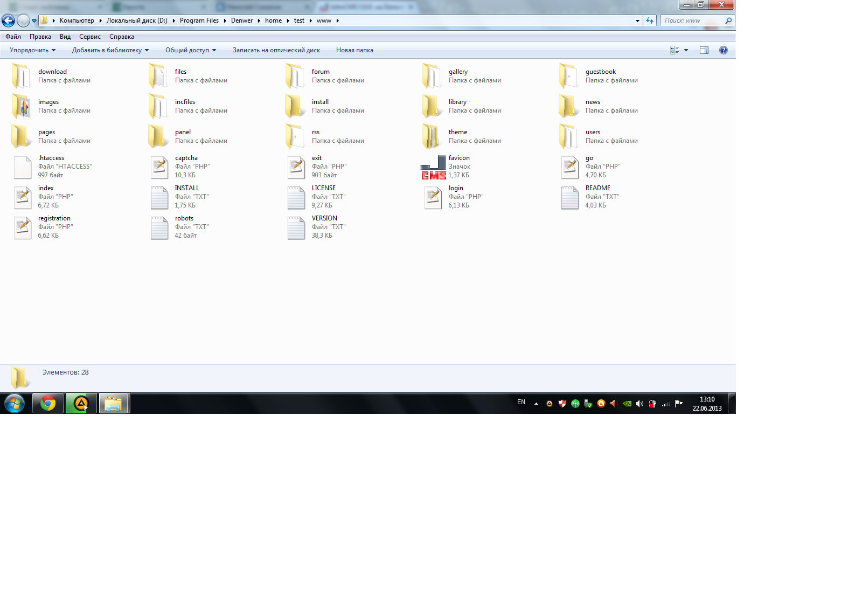Select the captcha PHP file icon

click(159, 167)
